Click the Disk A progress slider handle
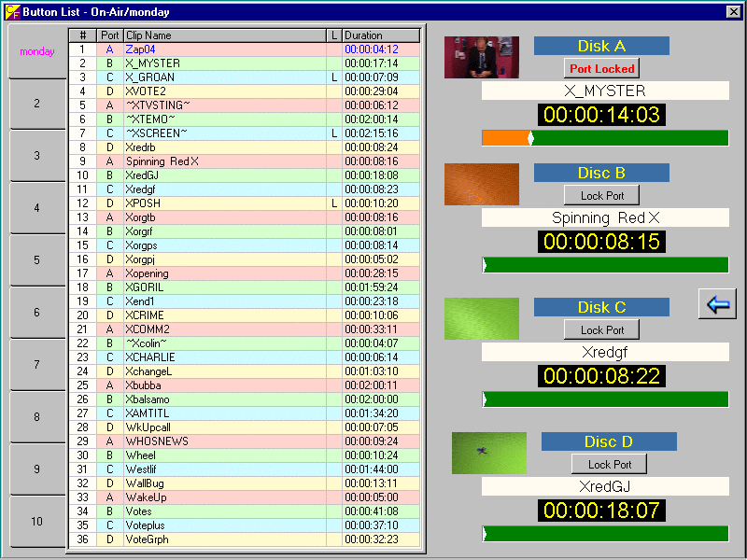Image resolution: width=747 pixels, height=560 pixels. pos(530,138)
